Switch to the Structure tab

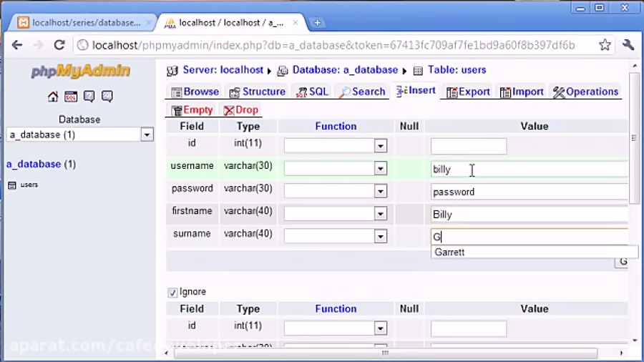click(x=257, y=92)
